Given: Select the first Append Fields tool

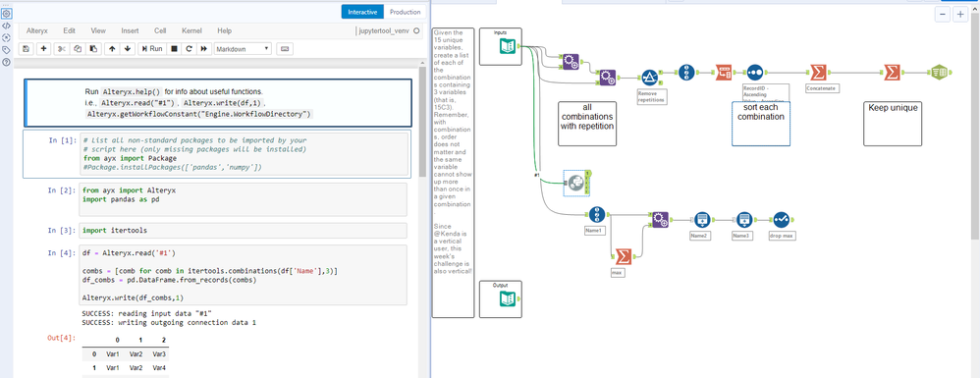Looking at the screenshot, I should tap(570, 61).
